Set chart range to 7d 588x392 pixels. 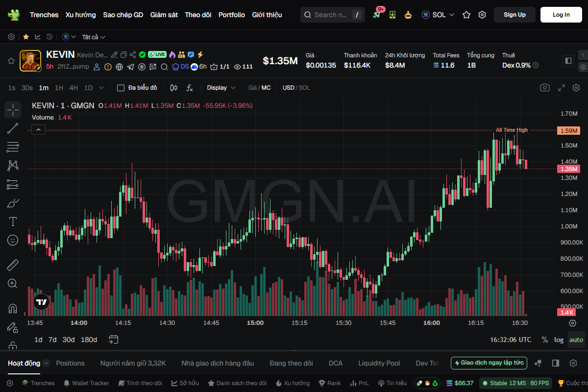(52, 340)
